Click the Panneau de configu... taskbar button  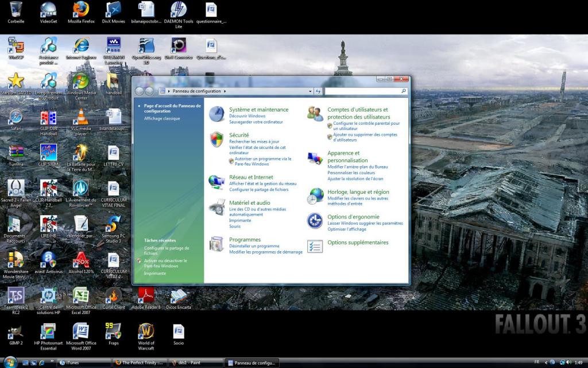(x=252, y=363)
